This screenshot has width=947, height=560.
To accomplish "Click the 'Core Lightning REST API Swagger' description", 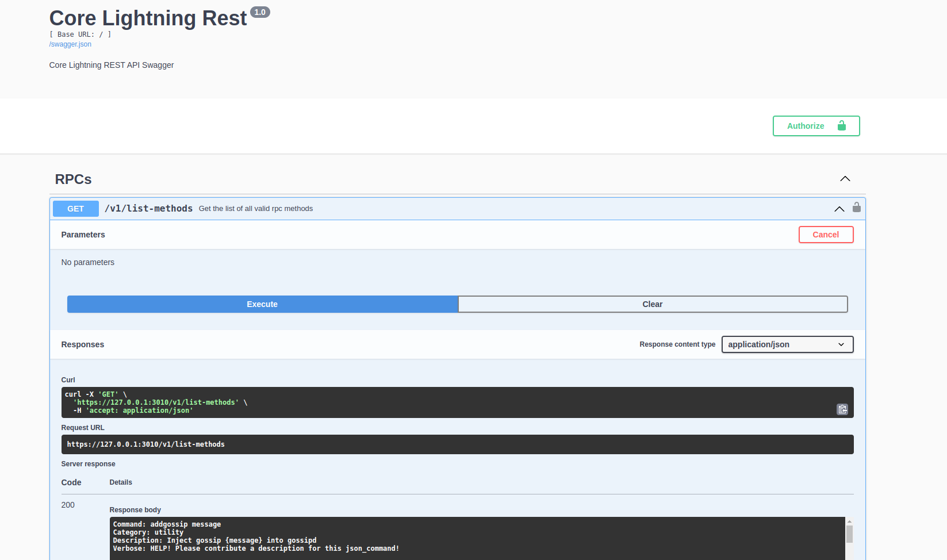I will (112, 65).
